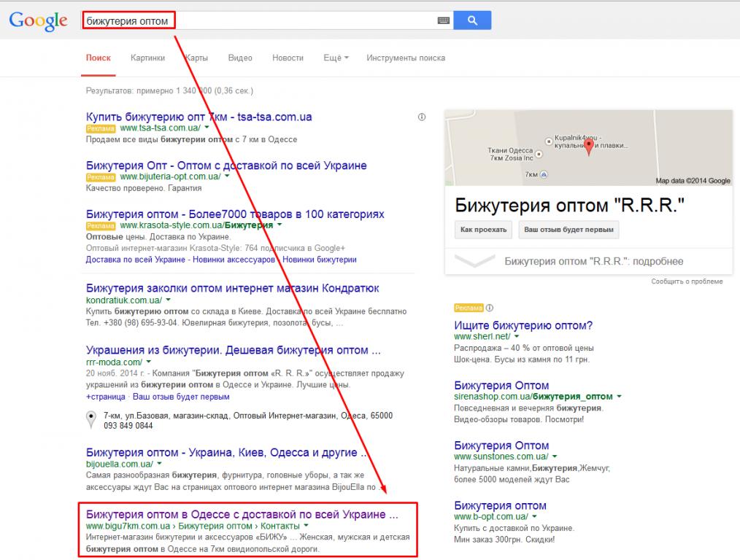Click the ad info icon beside tsa-tsa result
Screen dimensions: 740x560
point(422,117)
